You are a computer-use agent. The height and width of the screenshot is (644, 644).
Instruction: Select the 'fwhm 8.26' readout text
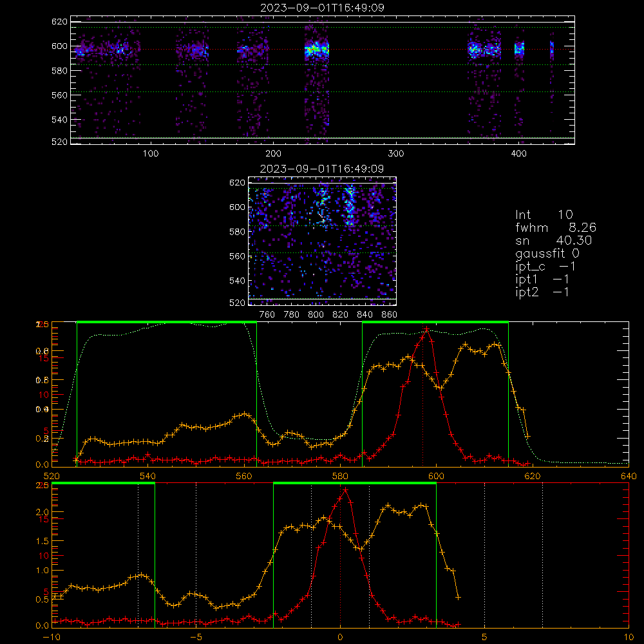[555, 227]
